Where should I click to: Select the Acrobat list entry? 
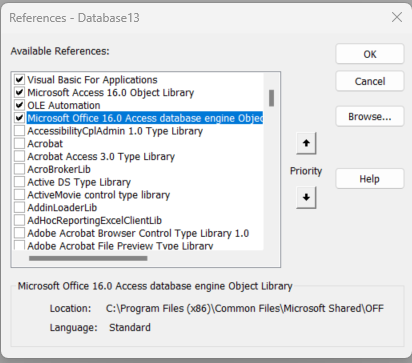(x=45, y=144)
